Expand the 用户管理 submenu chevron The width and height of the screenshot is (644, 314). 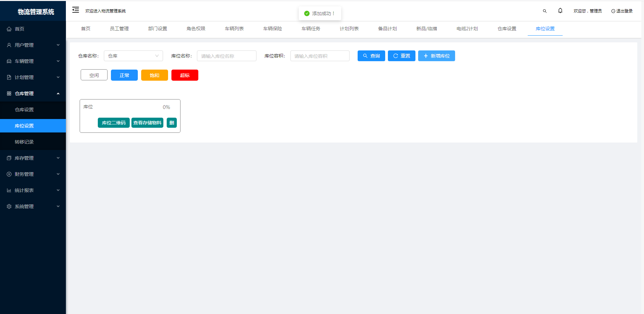pyautogui.click(x=58, y=45)
